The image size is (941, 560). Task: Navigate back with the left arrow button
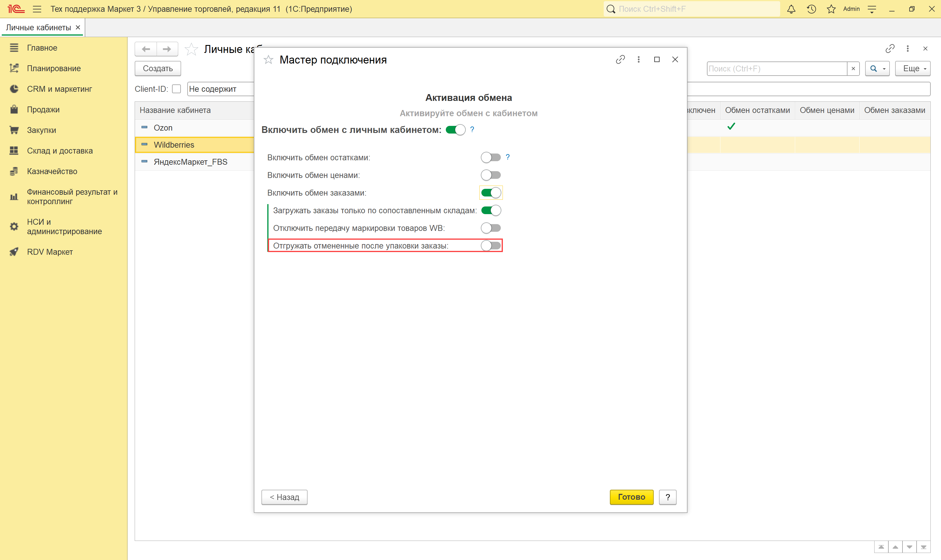[x=146, y=49]
